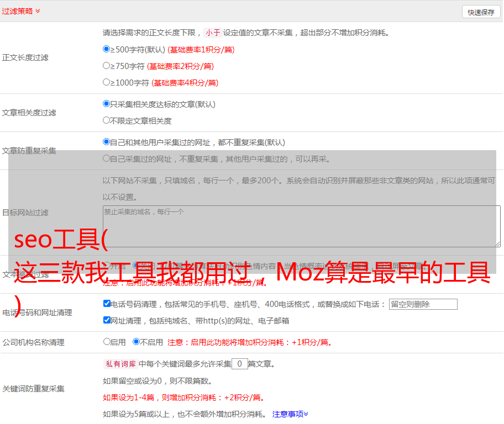Click the 基础费率2积分/篇 red text
504x424 pixels.
click(x=181, y=66)
